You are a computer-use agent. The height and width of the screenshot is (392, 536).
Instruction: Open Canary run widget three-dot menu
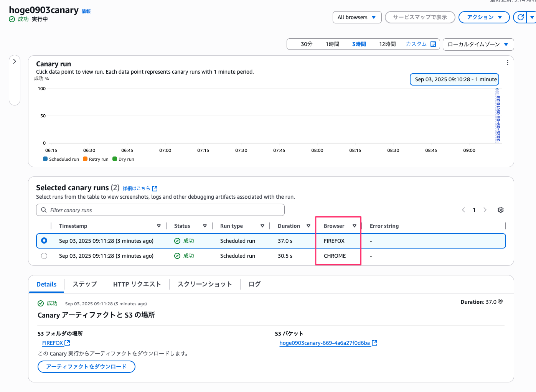pyautogui.click(x=507, y=63)
